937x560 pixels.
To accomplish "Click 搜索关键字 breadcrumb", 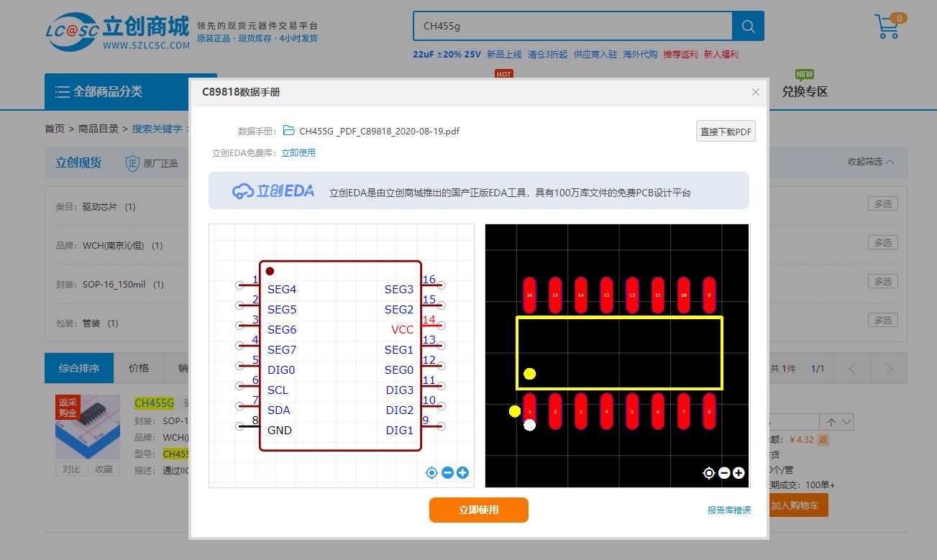I will click(157, 129).
